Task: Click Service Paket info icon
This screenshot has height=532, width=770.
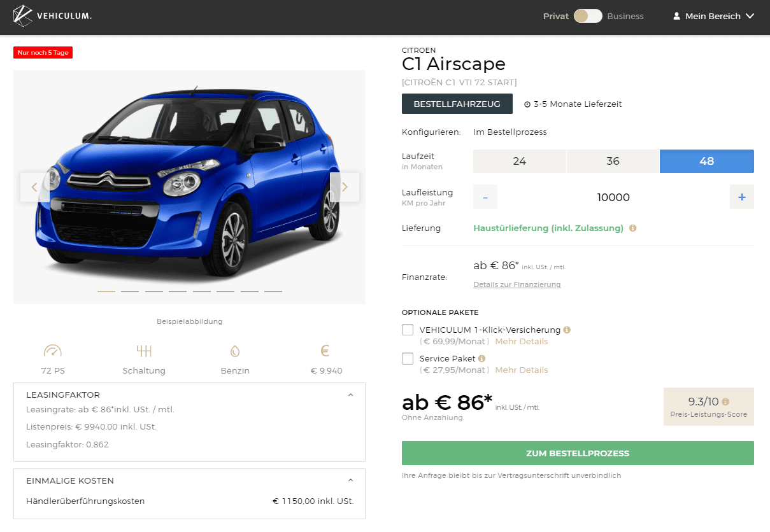Action: point(481,358)
